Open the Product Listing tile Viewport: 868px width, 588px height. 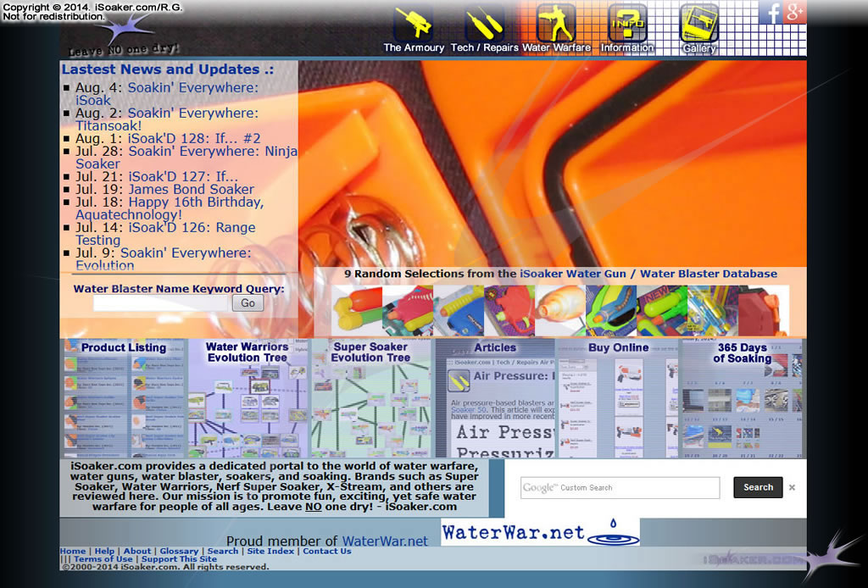click(124, 398)
